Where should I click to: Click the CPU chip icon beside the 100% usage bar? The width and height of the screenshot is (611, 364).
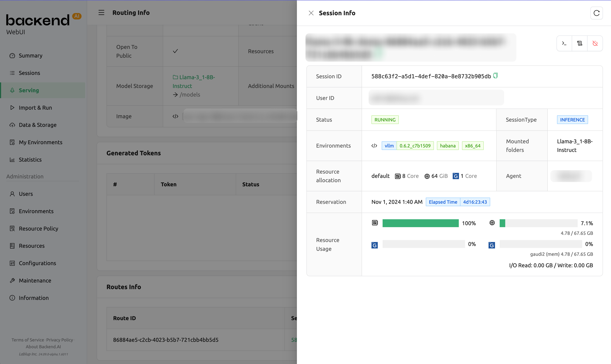pyautogui.click(x=375, y=223)
